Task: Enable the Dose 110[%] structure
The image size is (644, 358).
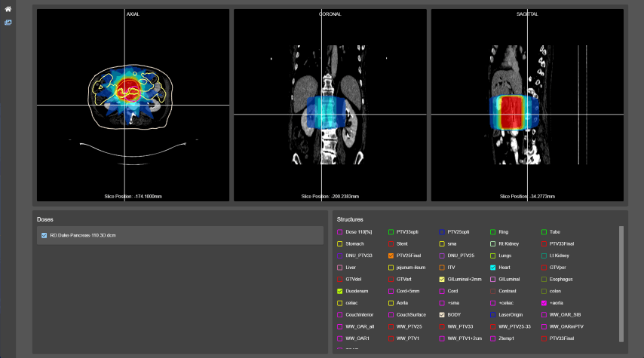Action: tap(340, 232)
